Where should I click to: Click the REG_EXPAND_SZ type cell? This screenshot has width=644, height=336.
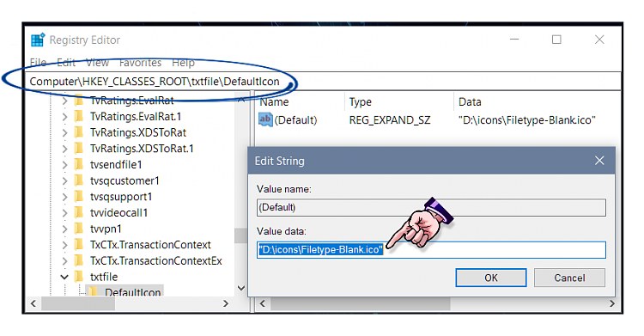tap(390, 120)
